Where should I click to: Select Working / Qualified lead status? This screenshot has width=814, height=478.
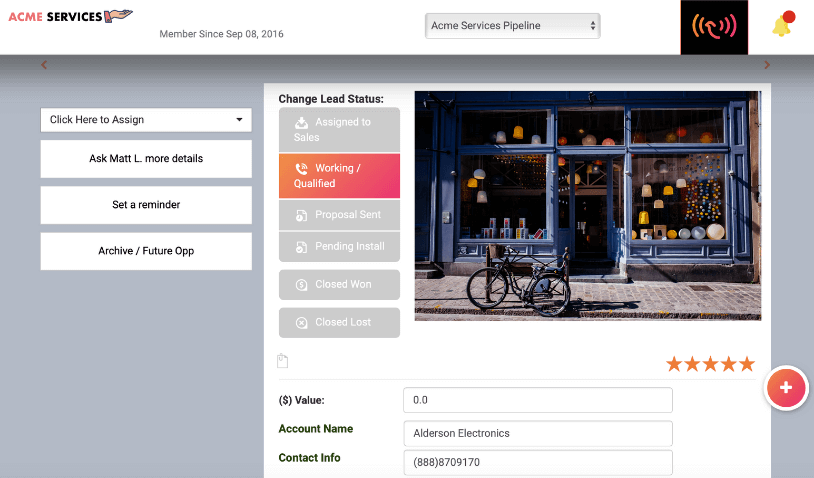click(x=340, y=176)
